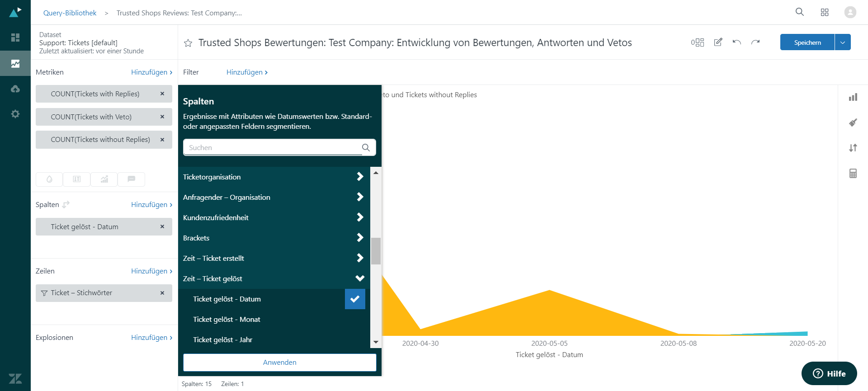The height and width of the screenshot is (391, 868).
Task: Click the scroll down arrow in Spalten list
Action: click(x=376, y=342)
